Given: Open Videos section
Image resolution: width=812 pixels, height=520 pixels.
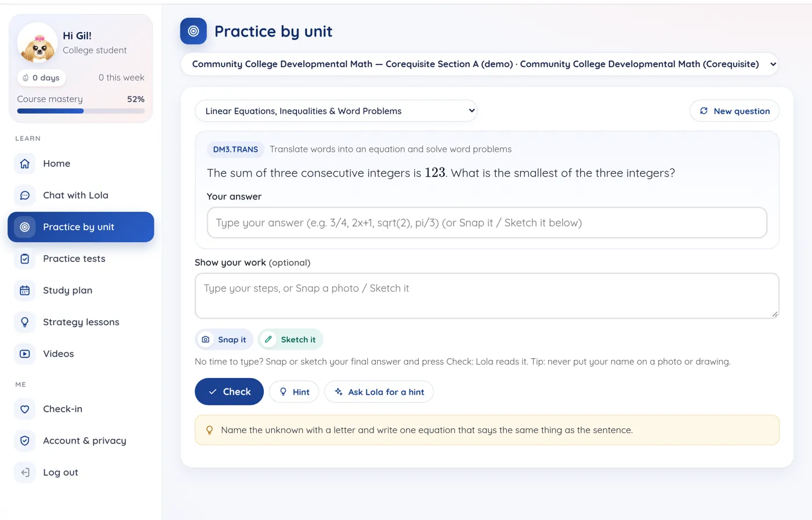Looking at the screenshot, I should coord(81,354).
